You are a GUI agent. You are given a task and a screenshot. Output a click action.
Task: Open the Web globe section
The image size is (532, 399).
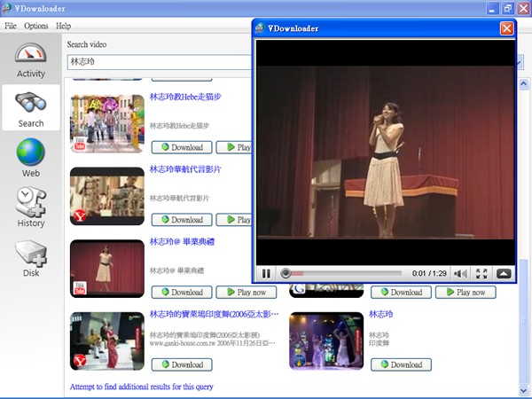[x=31, y=158]
